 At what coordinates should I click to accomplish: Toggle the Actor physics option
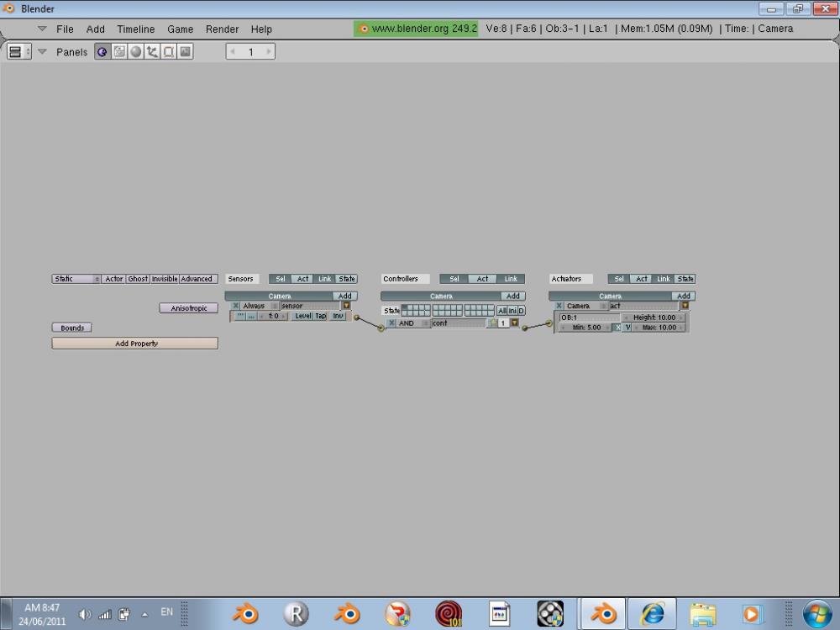113,279
